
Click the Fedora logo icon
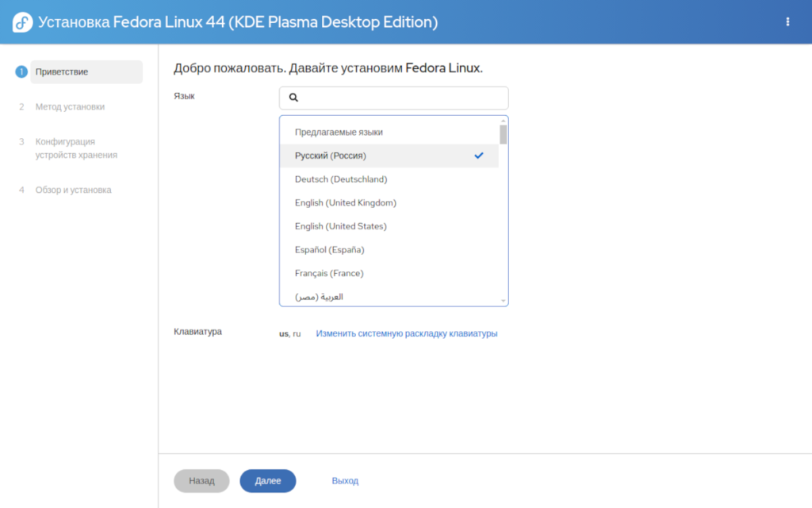pyautogui.click(x=22, y=22)
